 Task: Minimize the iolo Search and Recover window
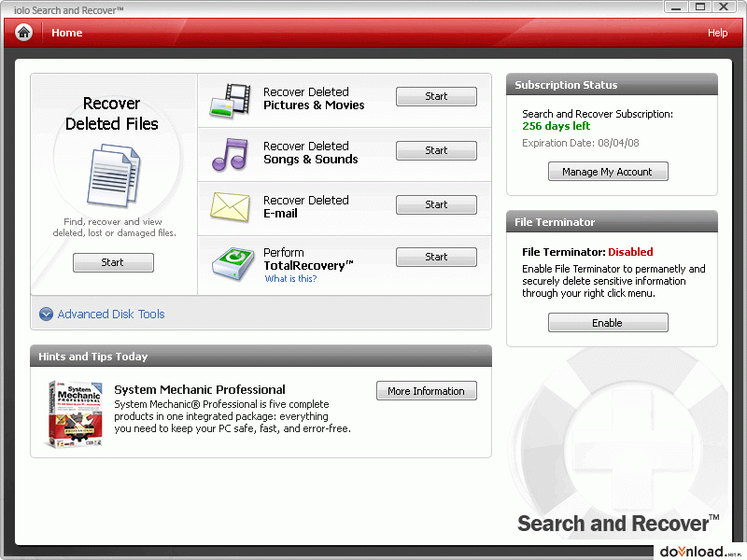point(676,7)
